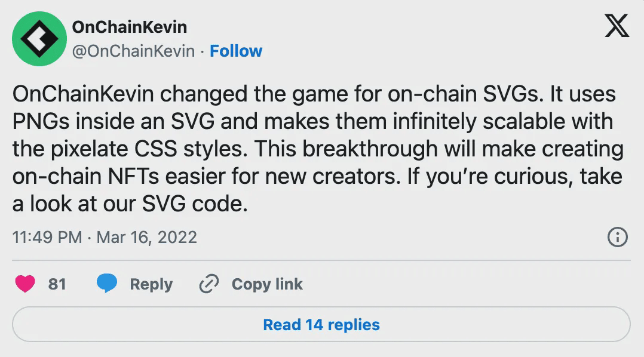Open Read 14 replies
This screenshot has width=644, height=357.
(x=321, y=325)
